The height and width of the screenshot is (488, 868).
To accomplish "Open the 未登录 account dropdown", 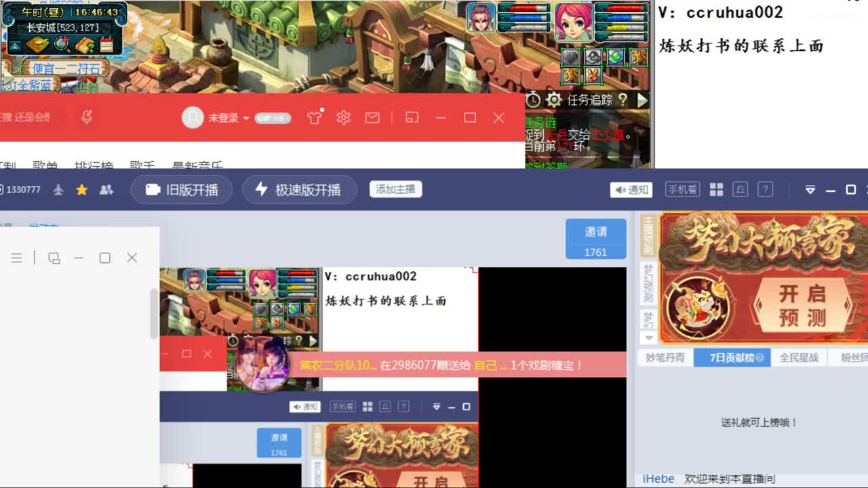I will (x=229, y=118).
